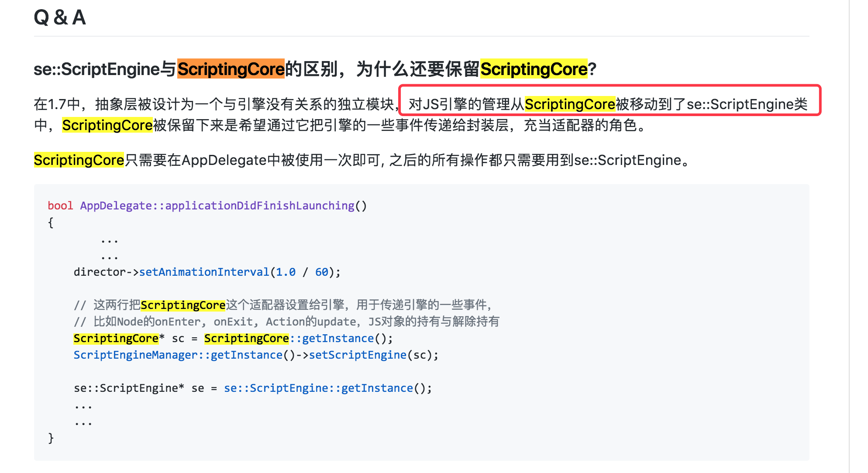Click the 1.0 numeric literal
Viewport: 868px width, 473px height.
[x=286, y=272]
